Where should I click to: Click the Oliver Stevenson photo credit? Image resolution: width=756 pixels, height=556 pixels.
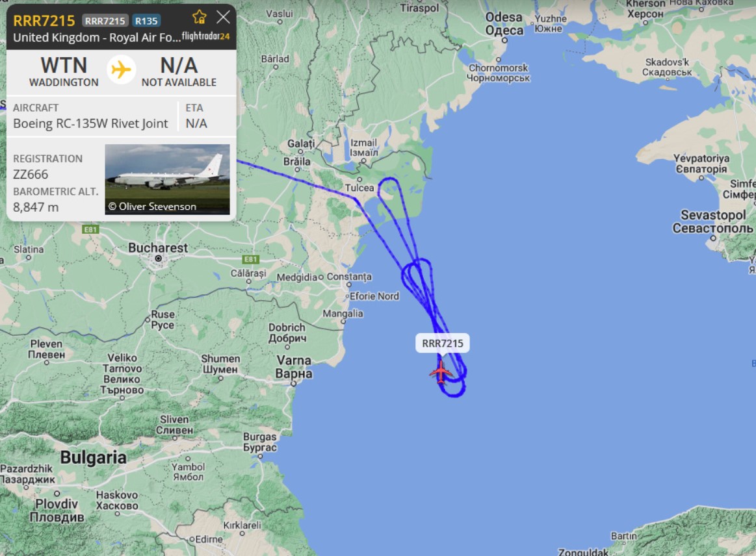[x=152, y=206]
